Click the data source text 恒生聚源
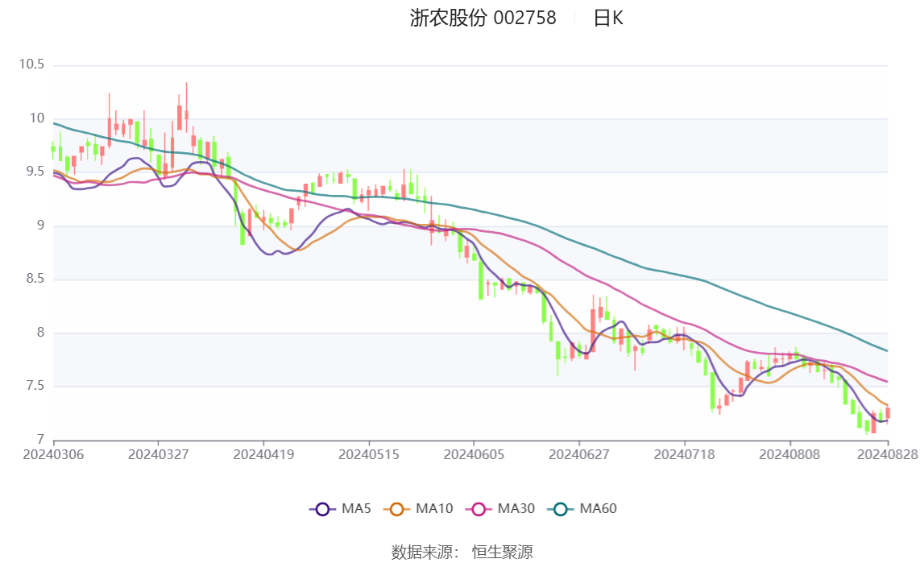The height and width of the screenshot is (563, 924). click(x=503, y=552)
